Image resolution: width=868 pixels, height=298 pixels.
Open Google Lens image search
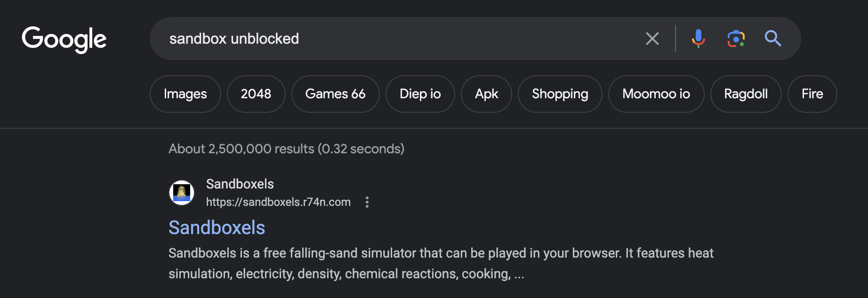pyautogui.click(x=736, y=39)
